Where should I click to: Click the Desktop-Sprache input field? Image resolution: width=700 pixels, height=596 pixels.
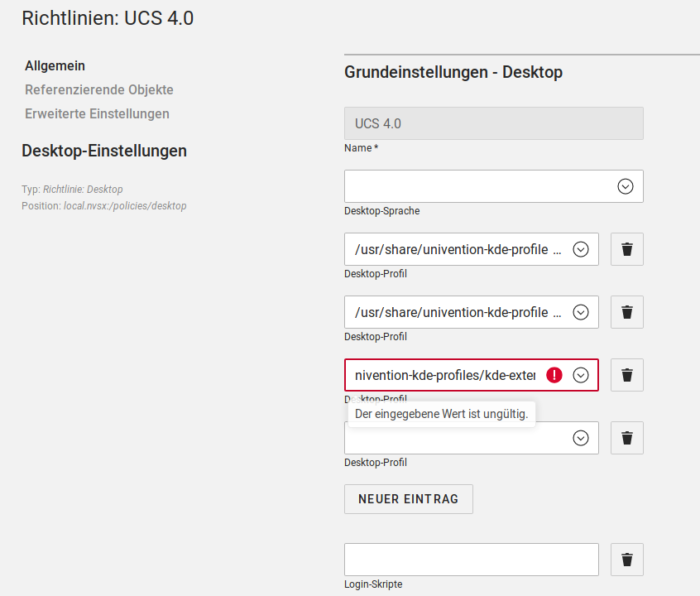tap(480, 186)
